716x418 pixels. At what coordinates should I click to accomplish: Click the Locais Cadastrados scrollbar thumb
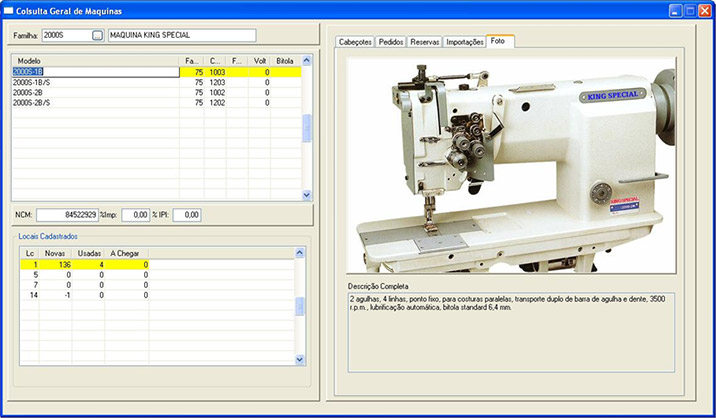coord(300,306)
